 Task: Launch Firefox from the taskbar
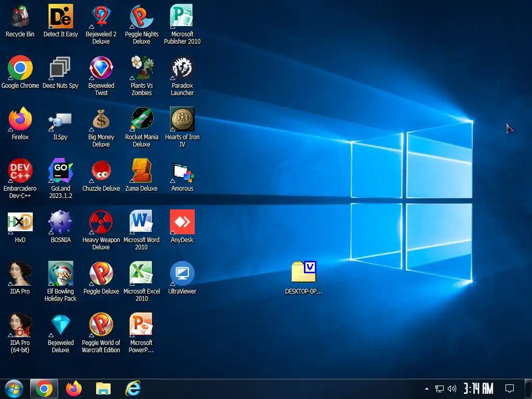[x=74, y=389]
